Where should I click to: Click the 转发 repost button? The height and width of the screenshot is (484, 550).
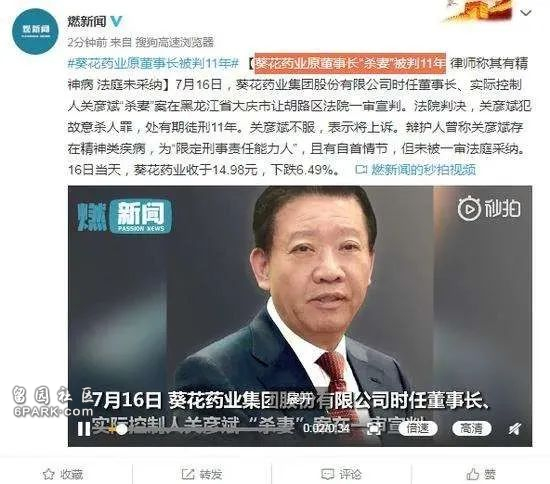click(202, 474)
